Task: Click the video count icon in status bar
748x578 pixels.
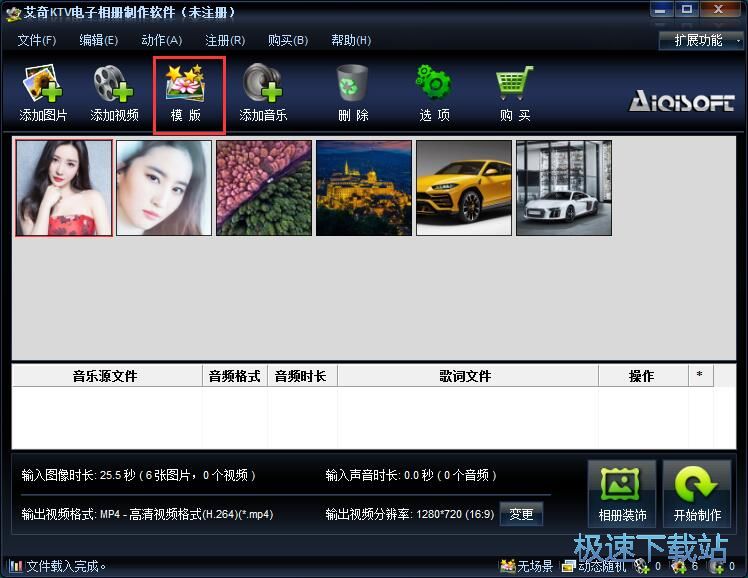Action: [x=642, y=566]
